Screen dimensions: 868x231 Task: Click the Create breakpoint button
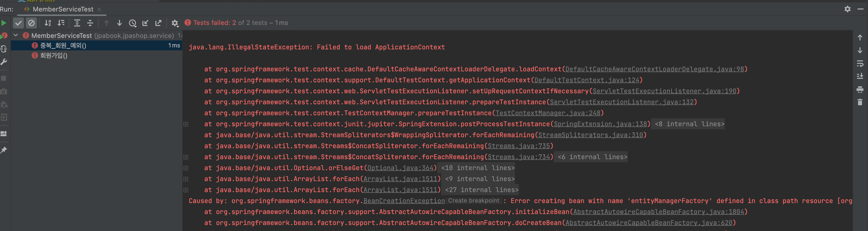(473, 201)
